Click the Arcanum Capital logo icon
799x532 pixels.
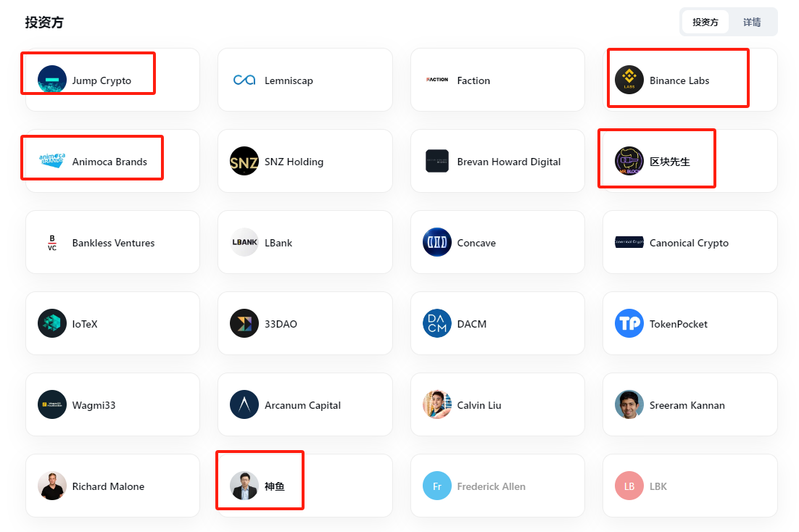click(244, 404)
